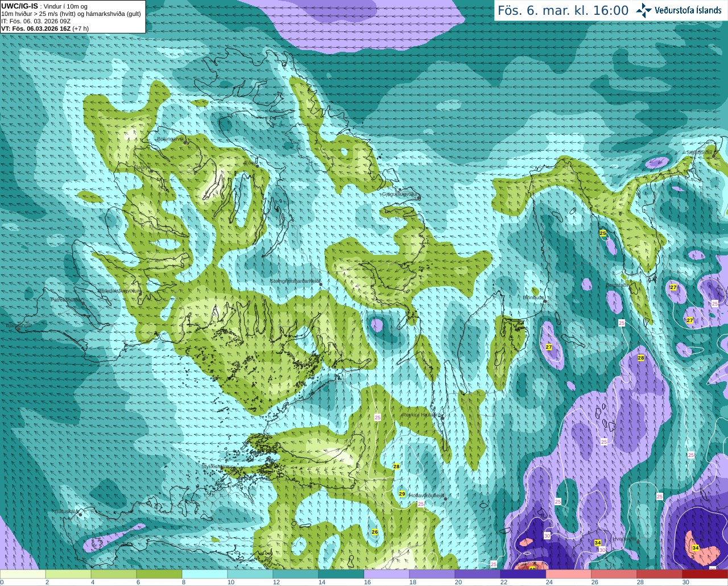Viewport: 728px width, 586px height.
Task: Pick the dark red above-30 m/s legend swatch
Action: pyautogui.click(x=705, y=574)
